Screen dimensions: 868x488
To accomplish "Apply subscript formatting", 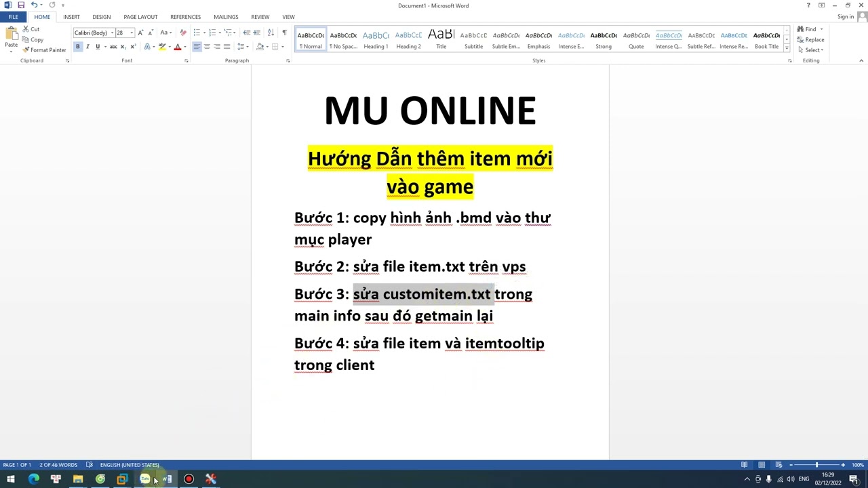I will pos(123,47).
